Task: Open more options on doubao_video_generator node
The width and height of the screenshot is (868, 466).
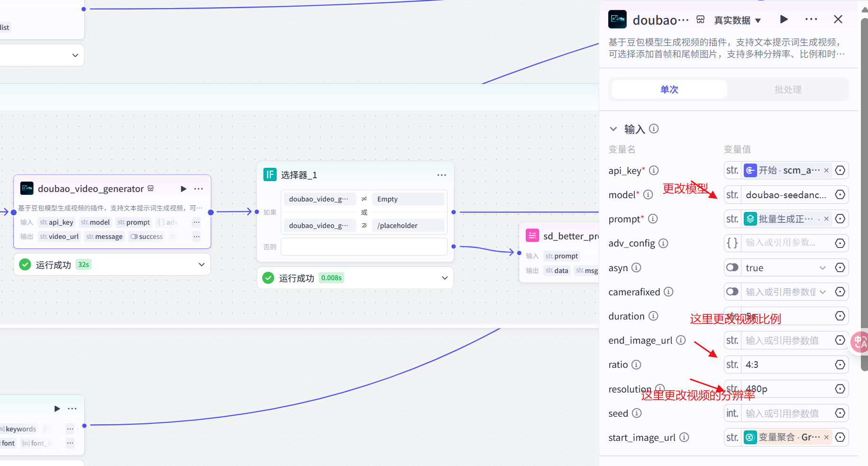Action: [199, 189]
